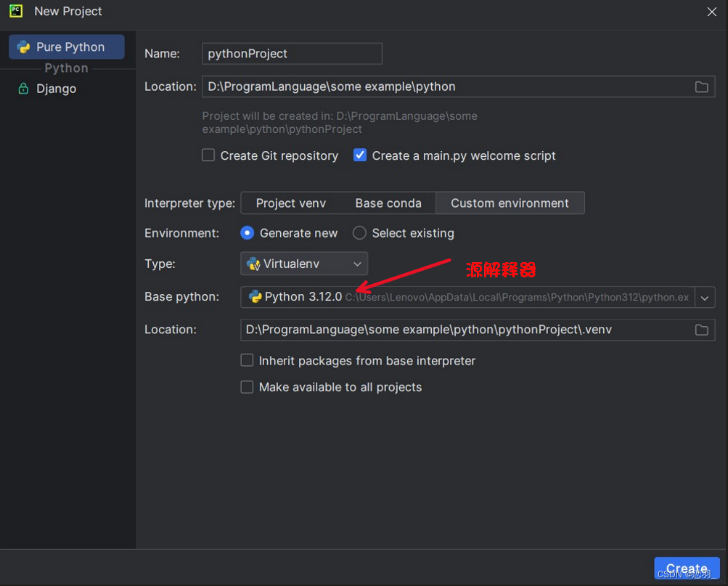Image resolution: width=728 pixels, height=586 pixels.
Task: Close the New Project dialog
Action: coord(711,12)
